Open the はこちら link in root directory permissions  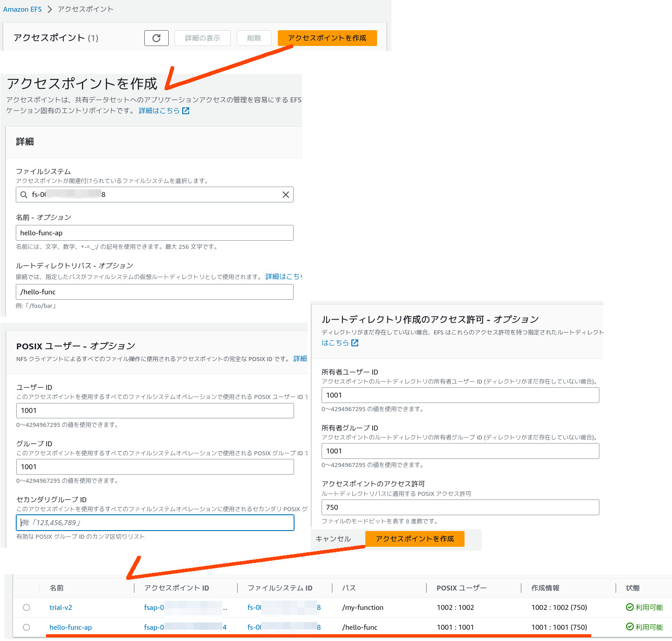[335, 343]
